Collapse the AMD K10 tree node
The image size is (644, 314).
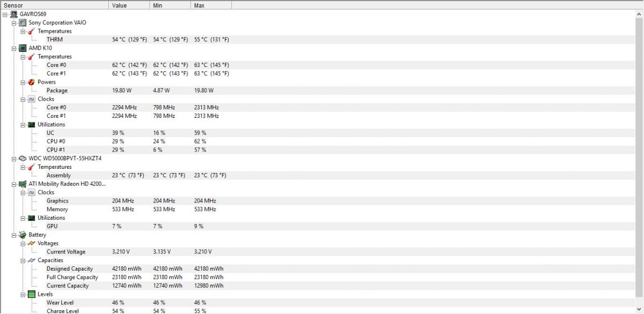click(14, 48)
